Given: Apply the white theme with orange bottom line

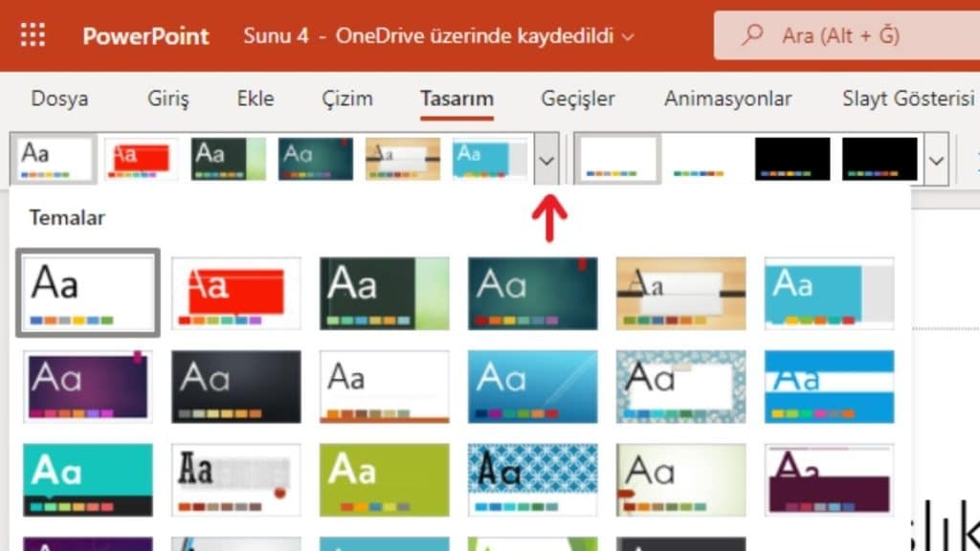Looking at the screenshot, I should pyautogui.click(x=385, y=386).
